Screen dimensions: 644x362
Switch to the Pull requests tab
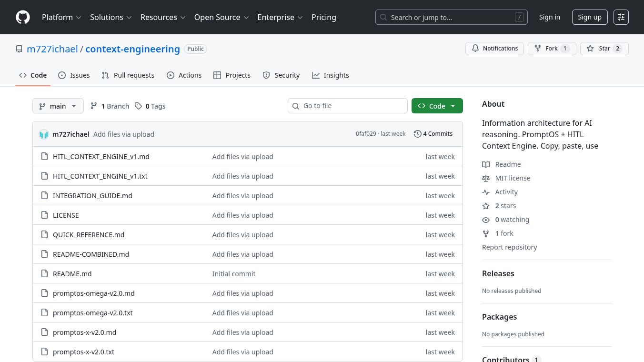point(128,75)
